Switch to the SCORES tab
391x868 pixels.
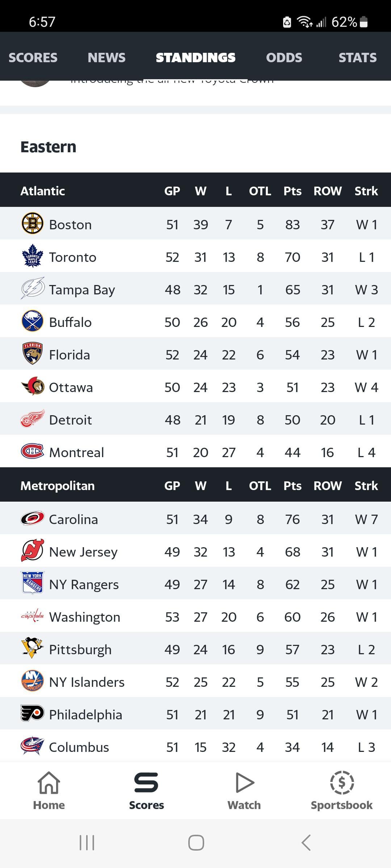tap(33, 58)
